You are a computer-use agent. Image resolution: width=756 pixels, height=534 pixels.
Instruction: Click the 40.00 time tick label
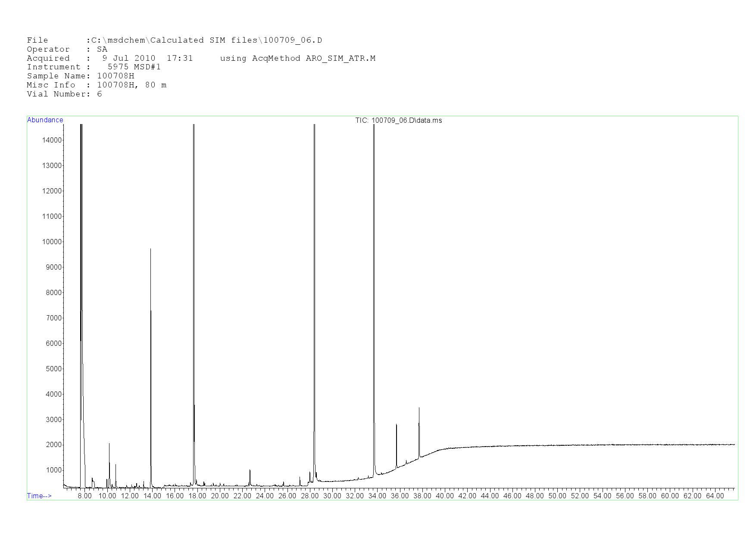444,496
